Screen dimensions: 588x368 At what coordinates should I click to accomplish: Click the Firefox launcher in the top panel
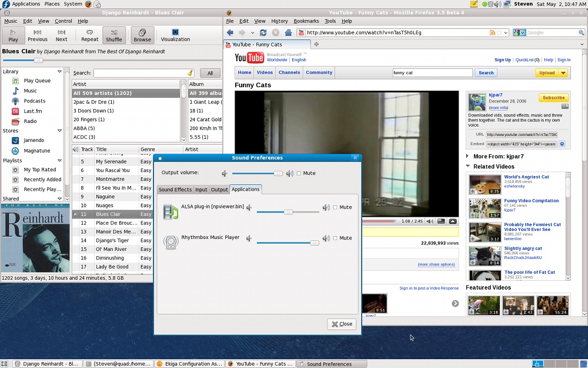88,4
